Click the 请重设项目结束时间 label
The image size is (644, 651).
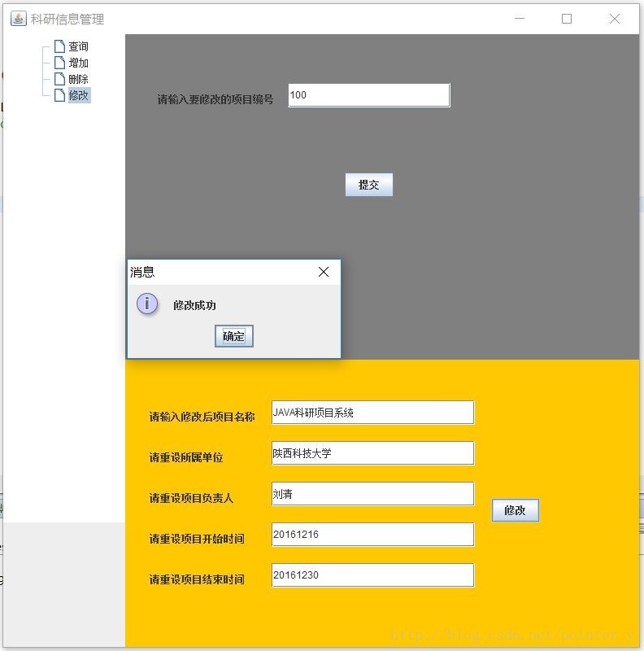197,579
